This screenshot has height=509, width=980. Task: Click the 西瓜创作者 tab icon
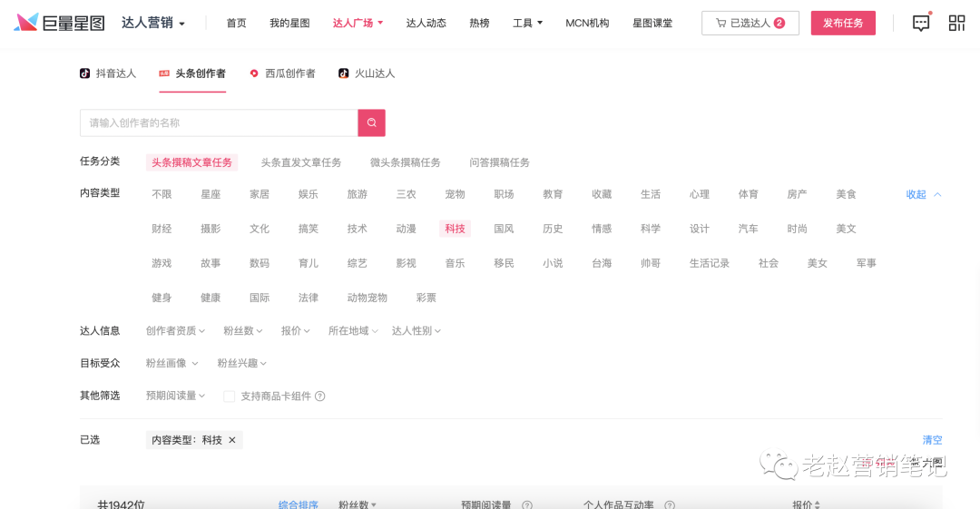[254, 73]
